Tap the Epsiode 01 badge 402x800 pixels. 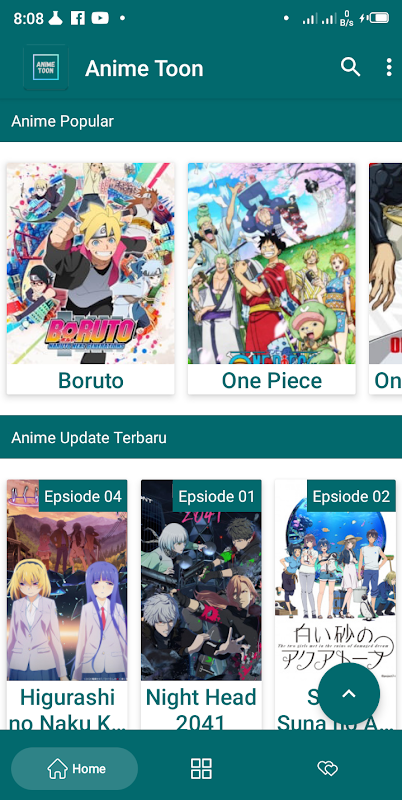(x=217, y=496)
